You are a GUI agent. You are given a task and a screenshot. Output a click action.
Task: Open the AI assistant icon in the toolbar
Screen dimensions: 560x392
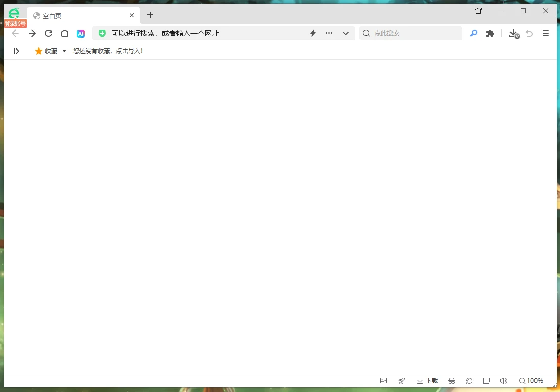coord(81,33)
